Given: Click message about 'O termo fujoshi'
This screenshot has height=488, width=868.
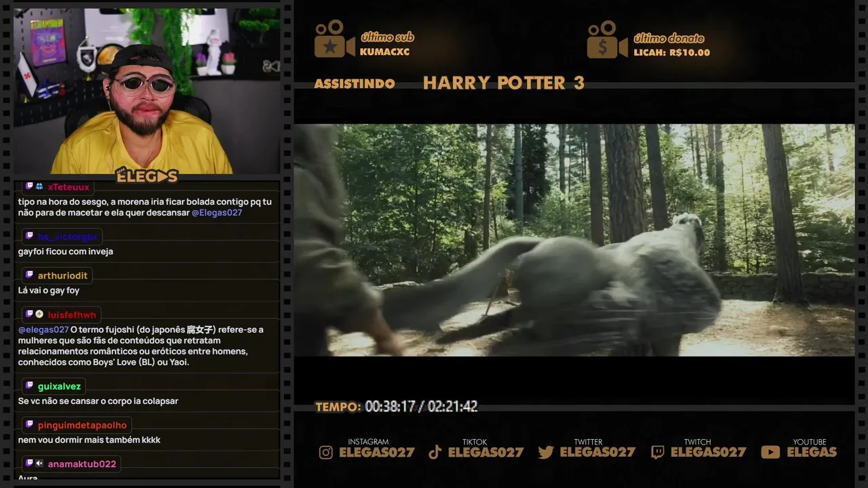Looking at the screenshot, I should pyautogui.click(x=141, y=346).
